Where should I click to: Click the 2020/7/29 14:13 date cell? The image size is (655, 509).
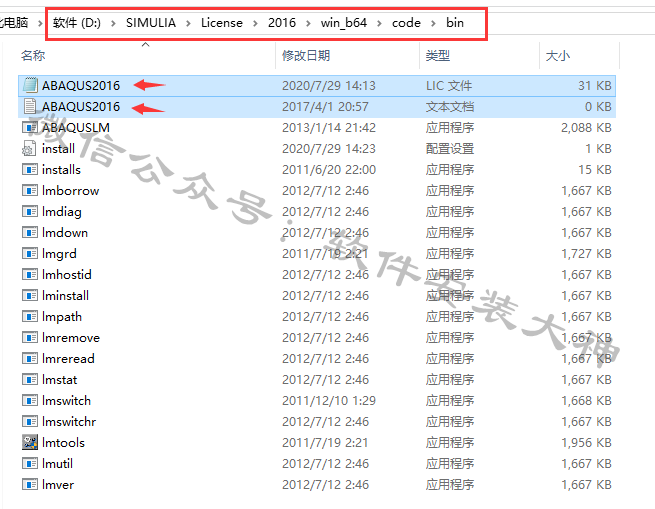tap(329, 85)
